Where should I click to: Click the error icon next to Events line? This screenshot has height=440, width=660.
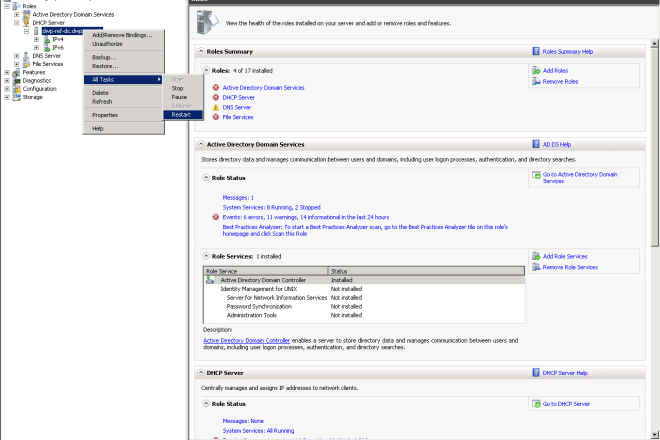point(216,217)
